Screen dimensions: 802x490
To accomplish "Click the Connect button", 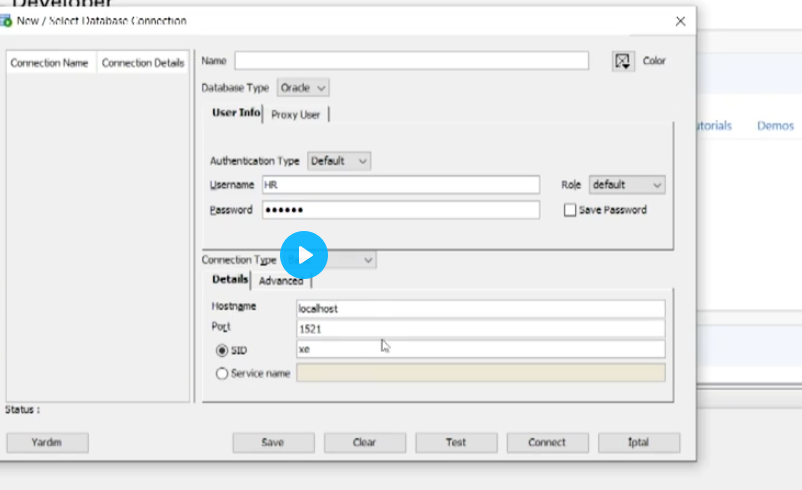I will coord(547,442).
